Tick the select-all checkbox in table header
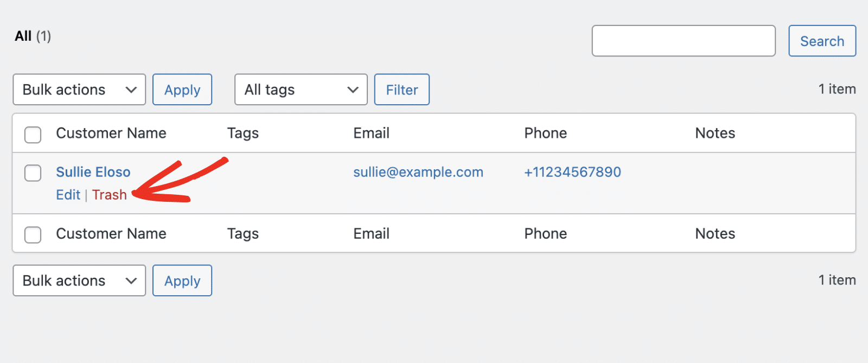The image size is (868, 363). 33,135
